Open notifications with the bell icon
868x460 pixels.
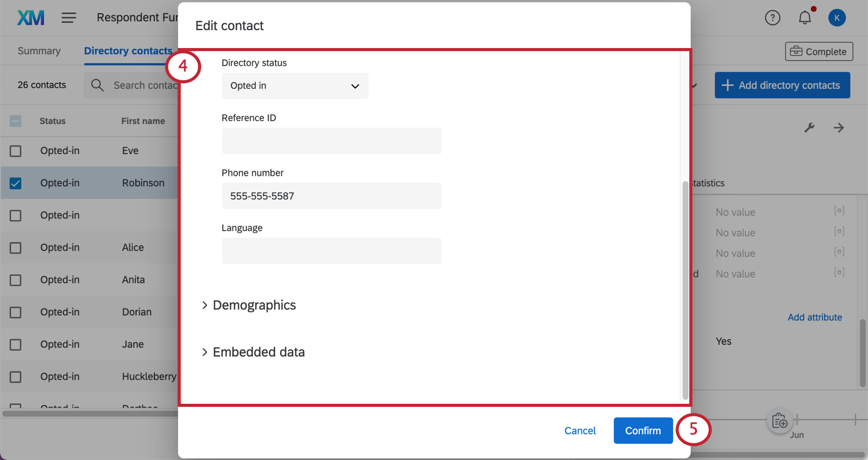pyautogui.click(x=804, y=17)
